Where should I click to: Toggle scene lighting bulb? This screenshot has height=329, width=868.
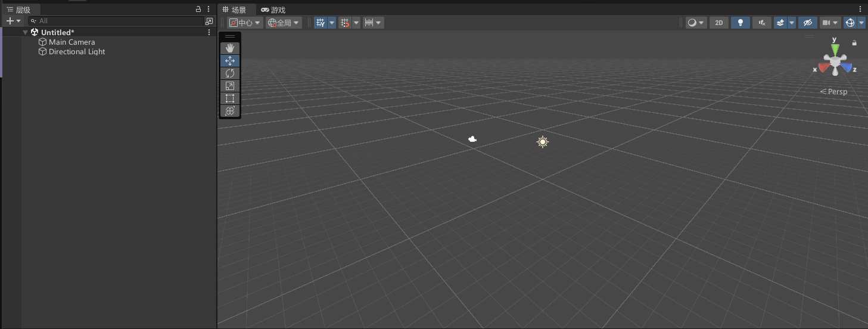point(741,23)
